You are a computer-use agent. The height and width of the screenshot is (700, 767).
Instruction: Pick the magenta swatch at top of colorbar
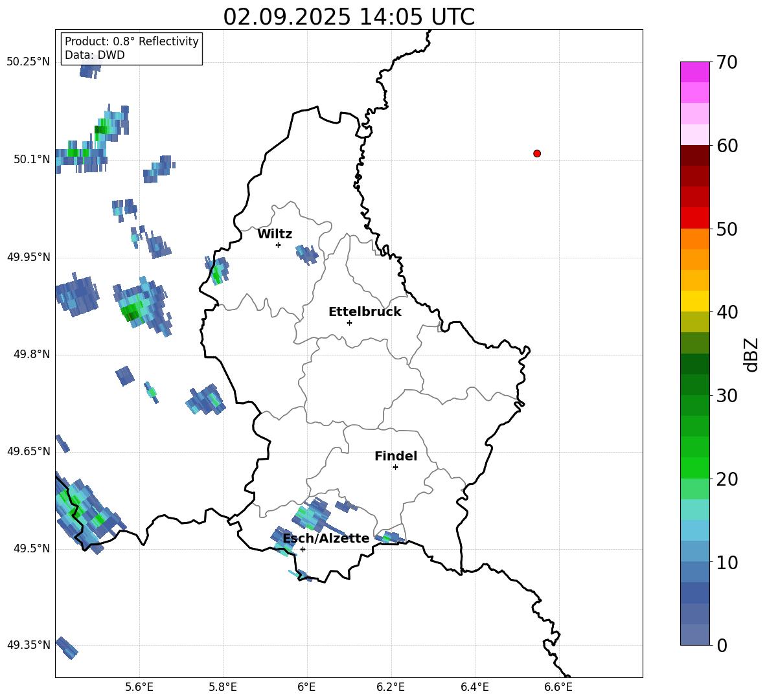695,72
